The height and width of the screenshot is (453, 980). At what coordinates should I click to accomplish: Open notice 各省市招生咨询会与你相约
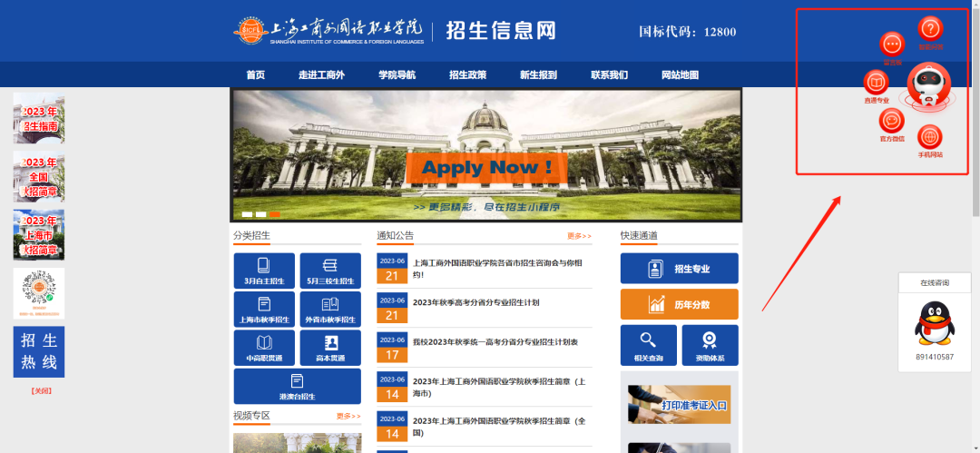point(498,269)
